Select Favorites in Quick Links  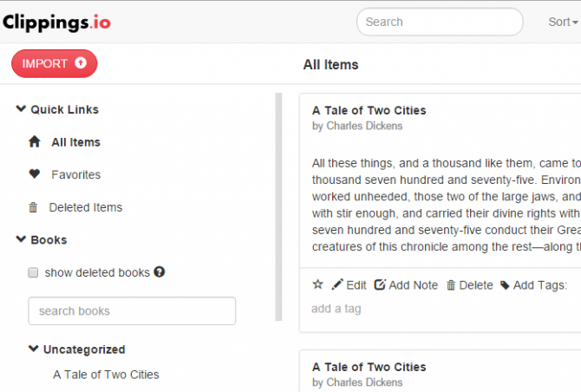tap(76, 174)
